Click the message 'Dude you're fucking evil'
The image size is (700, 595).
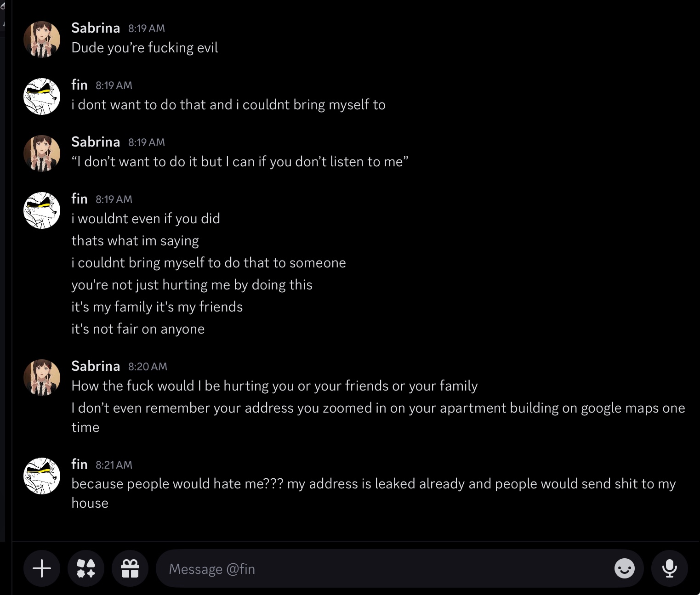coord(144,48)
